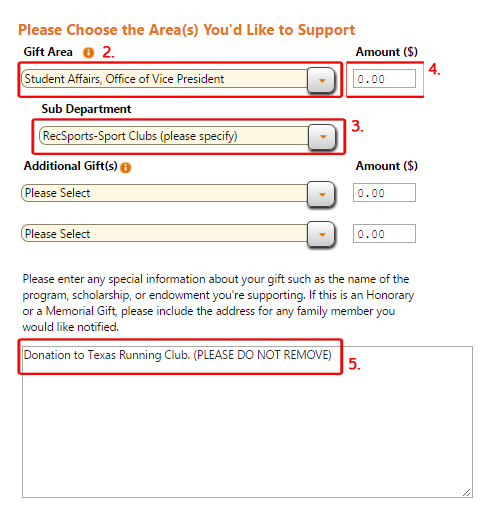Open the first Additional Gift dropdown arrow
Viewport: 496px width, 526px height.
(321, 194)
